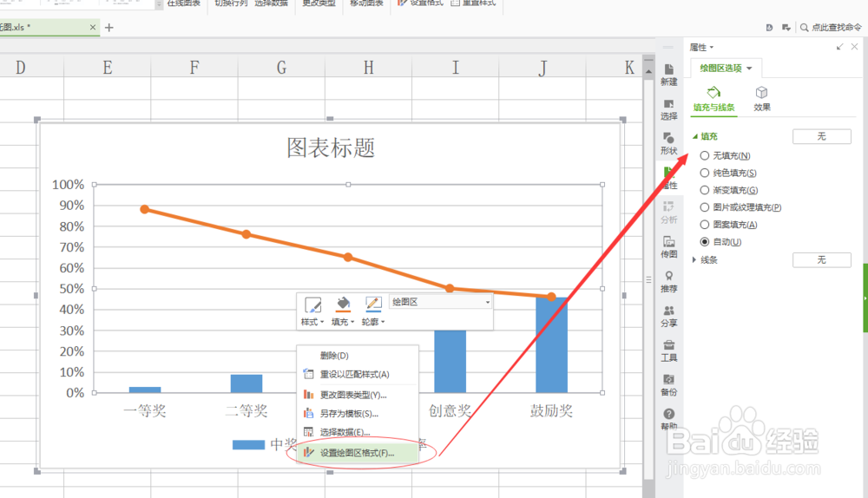Image resolution: width=868 pixels, height=498 pixels.
Task: Open the 工具 (Tools) sidebar item
Action: point(668,351)
